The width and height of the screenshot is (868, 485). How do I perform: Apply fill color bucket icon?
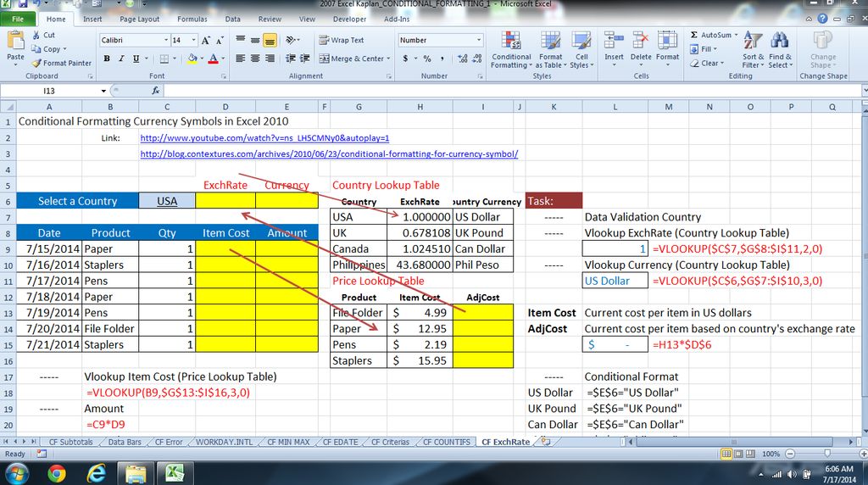point(192,59)
